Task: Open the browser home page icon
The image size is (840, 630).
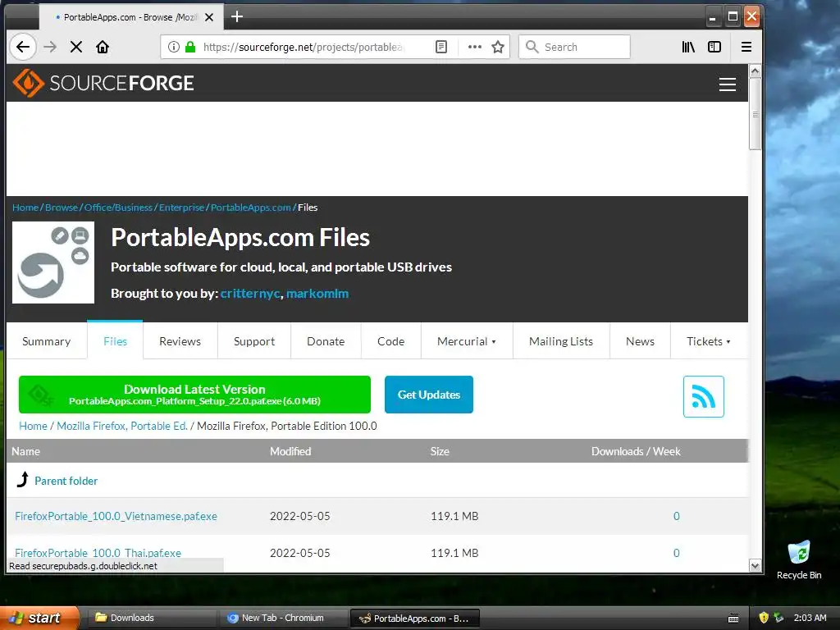Action: click(x=103, y=47)
